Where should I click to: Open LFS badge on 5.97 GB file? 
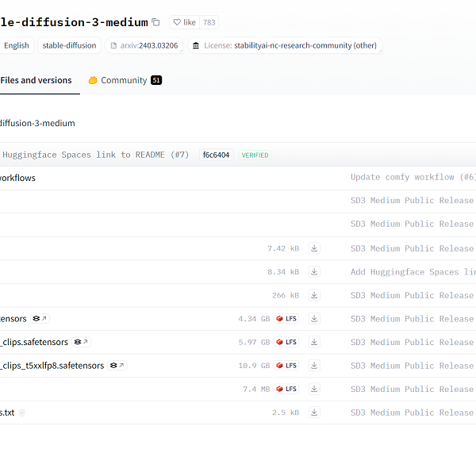point(286,342)
